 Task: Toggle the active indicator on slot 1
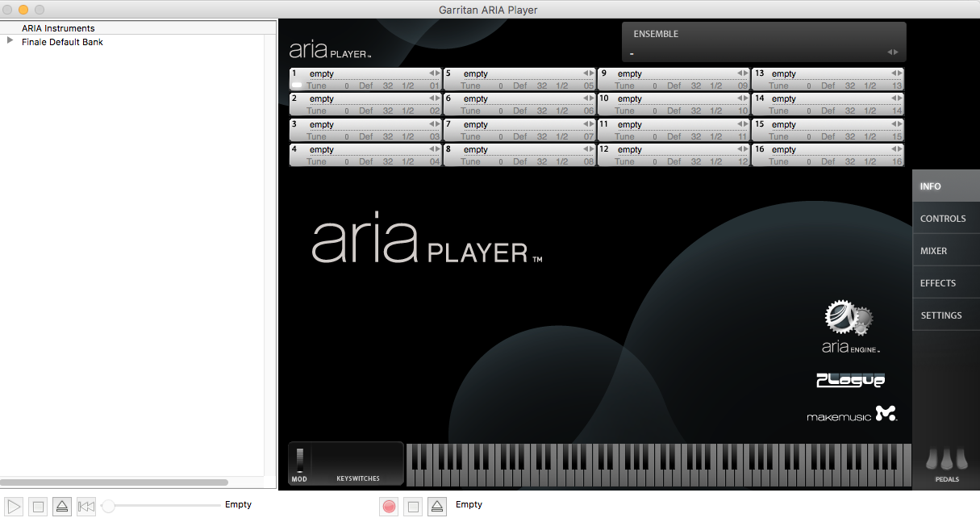(297, 85)
